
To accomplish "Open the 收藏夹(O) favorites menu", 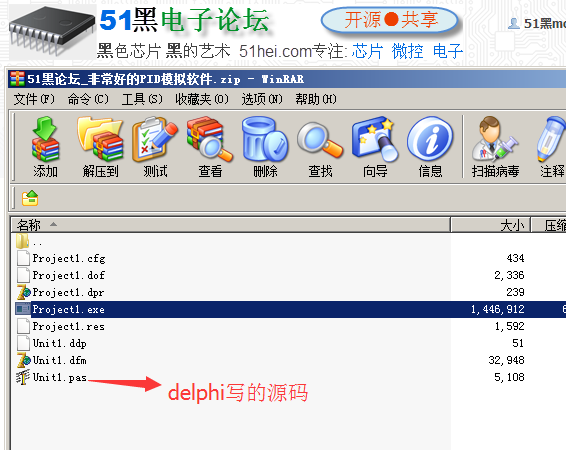I will click(202, 99).
